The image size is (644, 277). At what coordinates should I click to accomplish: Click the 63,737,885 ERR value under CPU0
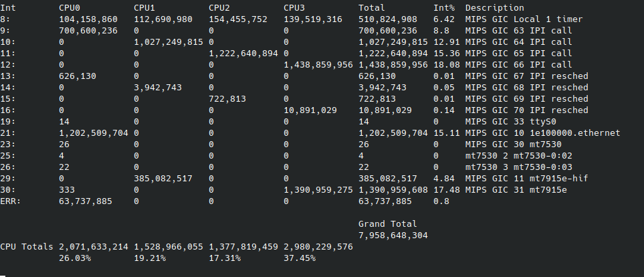click(86, 201)
